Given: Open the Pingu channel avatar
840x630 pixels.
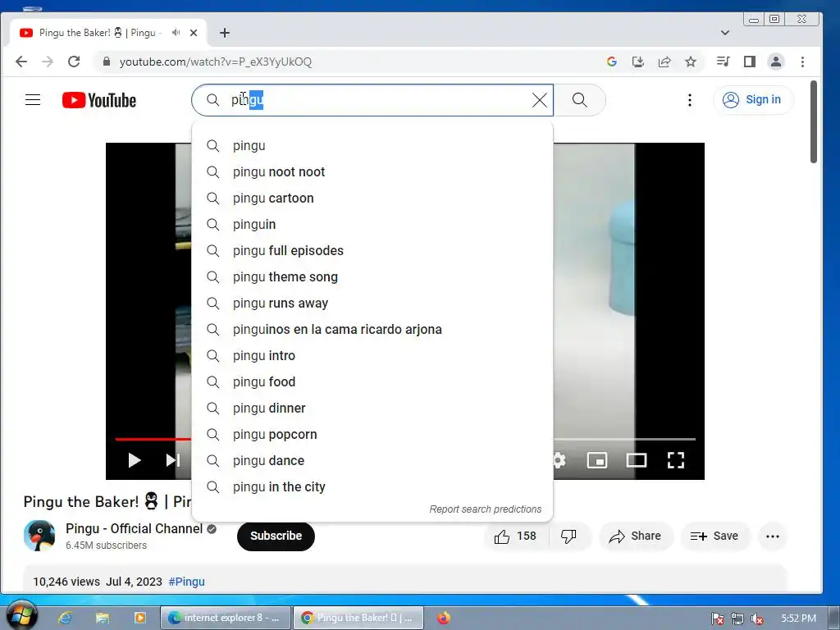Looking at the screenshot, I should (39, 536).
